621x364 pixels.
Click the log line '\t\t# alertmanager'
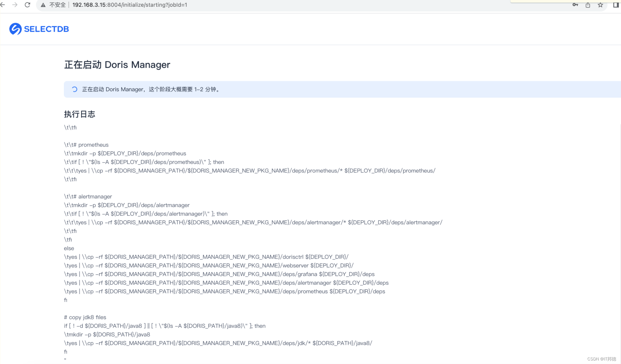[x=88, y=197]
